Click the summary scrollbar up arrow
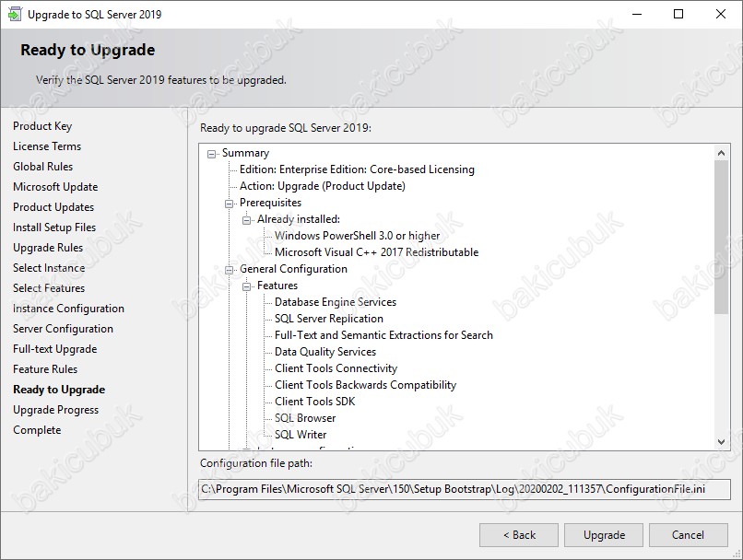This screenshot has height=560, width=743. click(721, 152)
